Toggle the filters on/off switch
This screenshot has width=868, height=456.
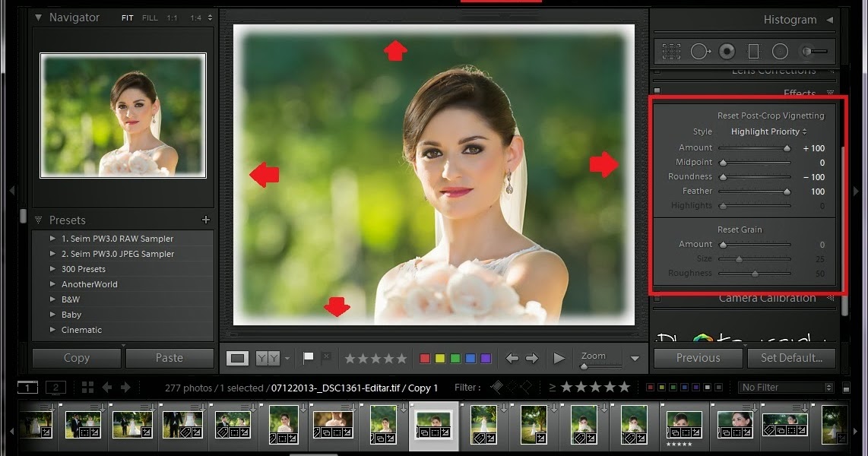[x=846, y=388]
